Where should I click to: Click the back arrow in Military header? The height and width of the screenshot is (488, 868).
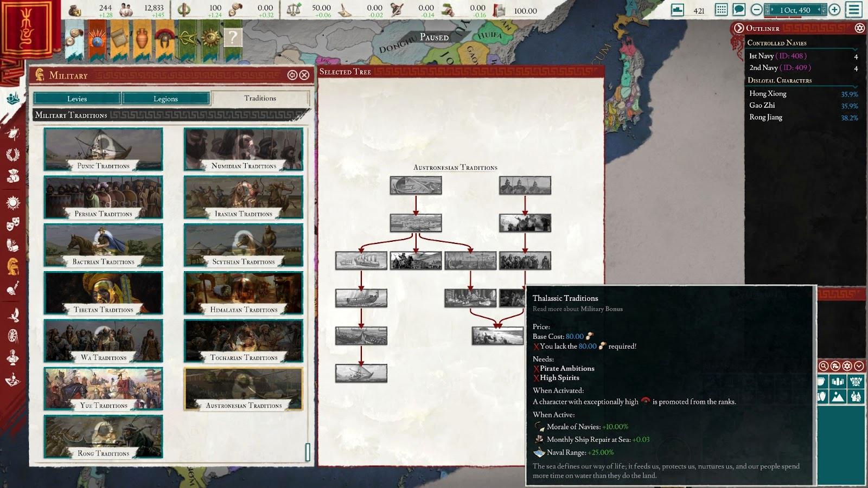tap(292, 75)
